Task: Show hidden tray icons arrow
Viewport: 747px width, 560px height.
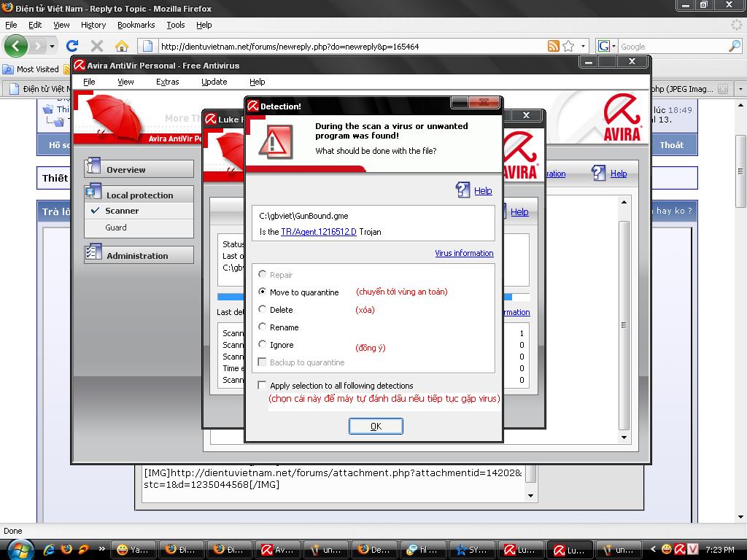Action: click(x=653, y=550)
